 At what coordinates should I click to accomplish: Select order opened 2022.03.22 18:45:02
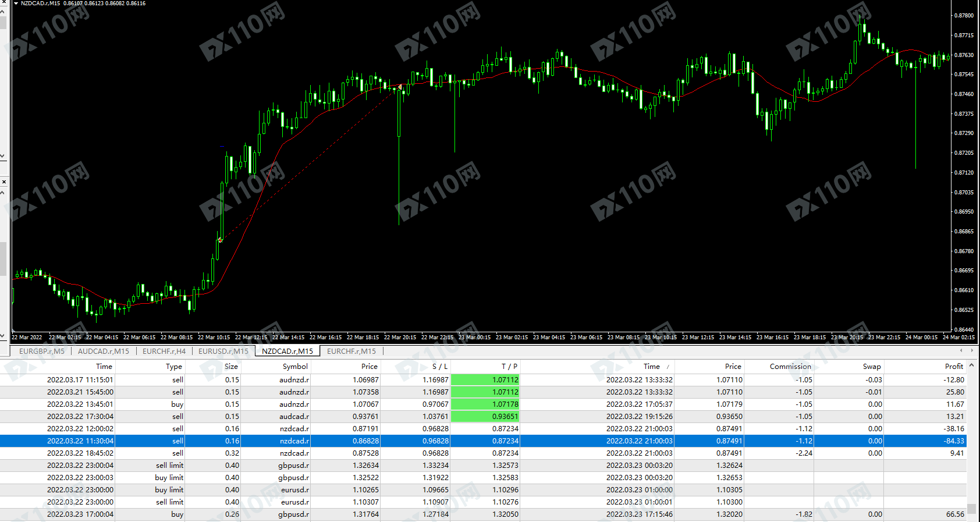[483, 453]
